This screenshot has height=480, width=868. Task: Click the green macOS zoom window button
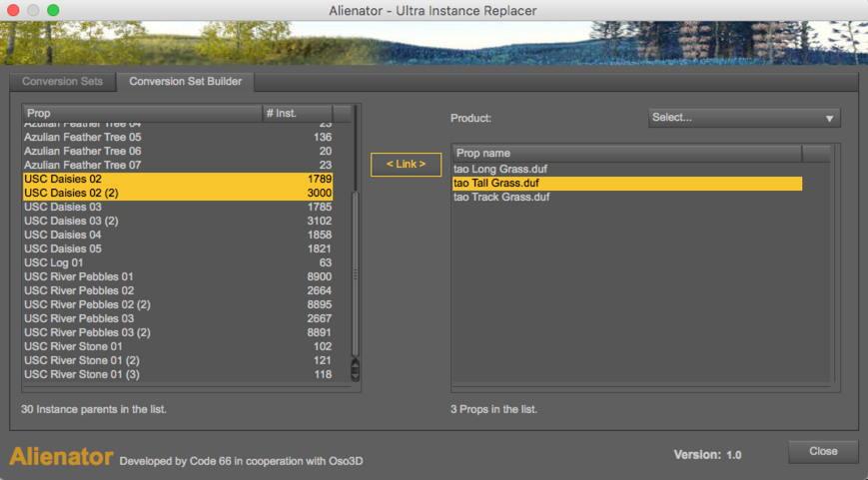53,10
